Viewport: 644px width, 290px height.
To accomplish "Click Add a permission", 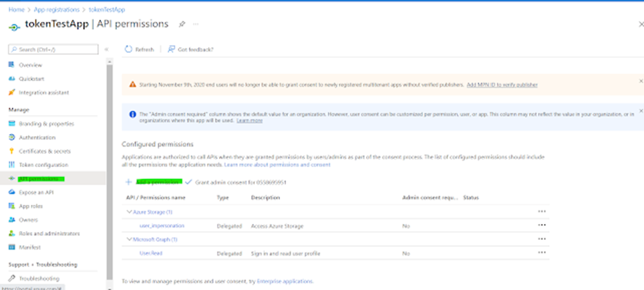I will click(154, 182).
